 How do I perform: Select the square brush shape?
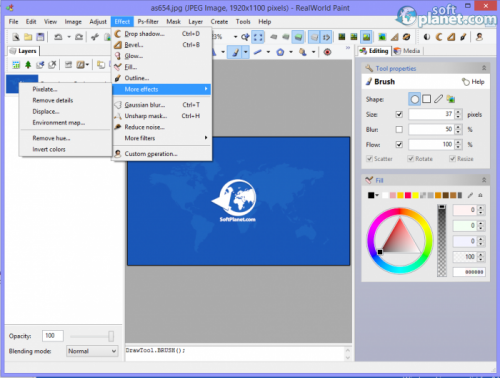coord(426,99)
